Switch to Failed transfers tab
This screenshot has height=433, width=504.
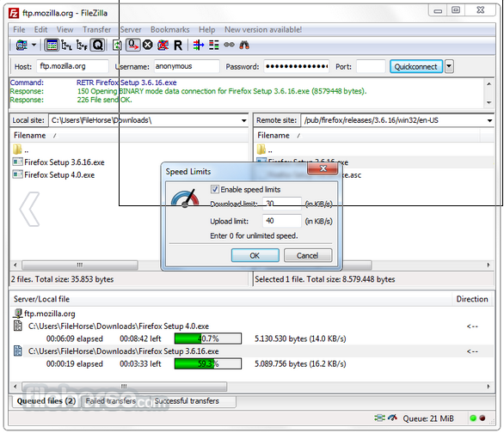111,401
